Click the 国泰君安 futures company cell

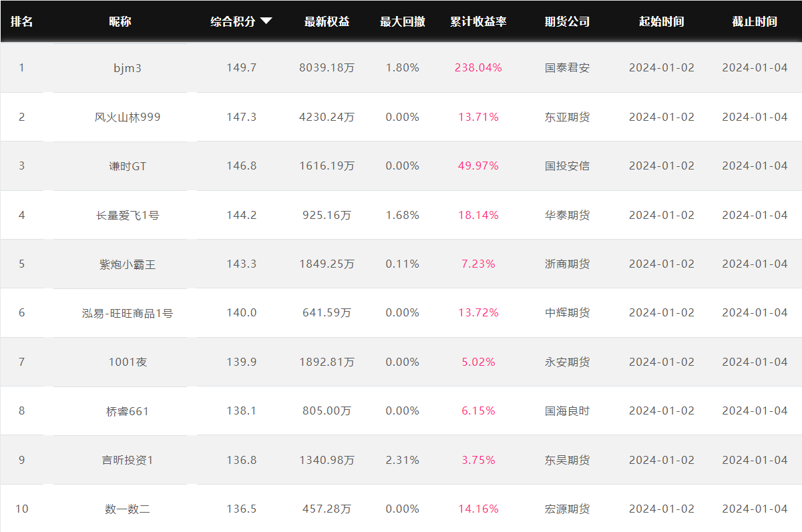point(568,67)
